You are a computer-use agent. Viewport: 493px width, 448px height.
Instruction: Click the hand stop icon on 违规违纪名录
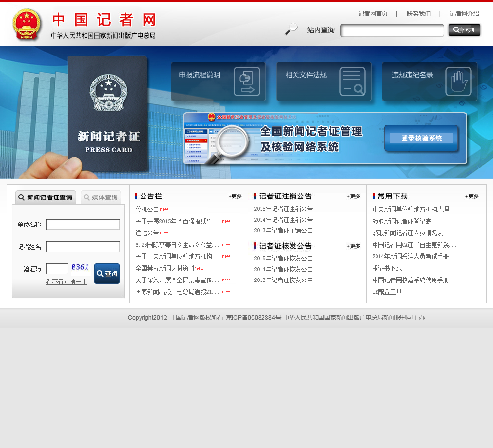pos(459,82)
